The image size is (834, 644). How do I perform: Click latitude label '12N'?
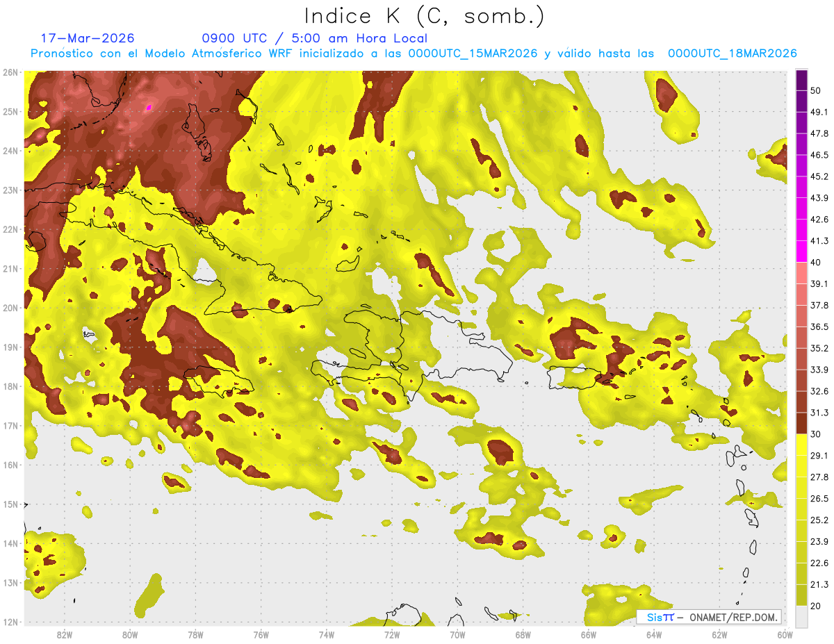(10, 622)
